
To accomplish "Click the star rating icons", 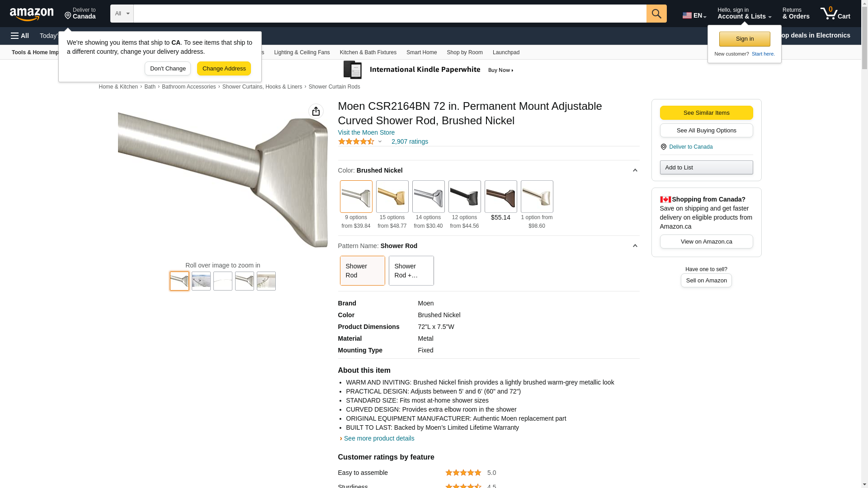I will coord(356,141).
